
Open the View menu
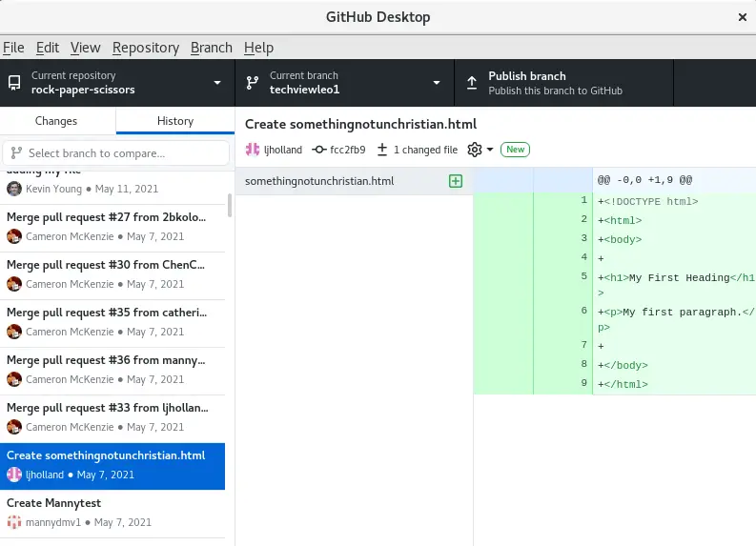pyautogui.click(x=86, y=48)
